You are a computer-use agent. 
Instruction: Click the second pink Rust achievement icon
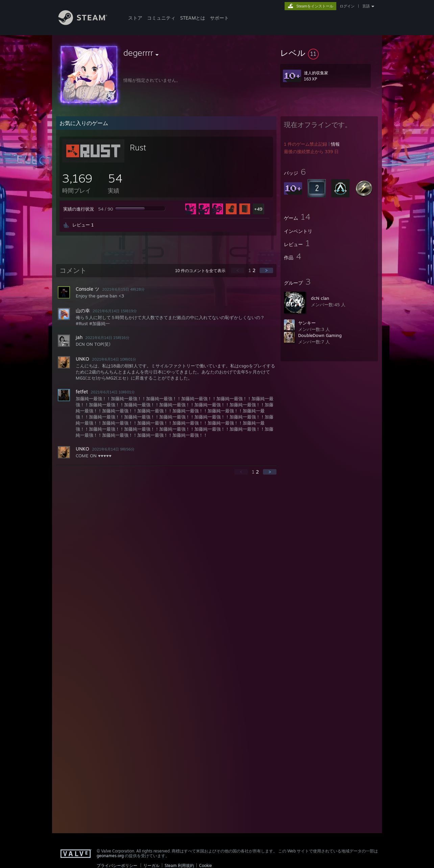tap(204, 209)
